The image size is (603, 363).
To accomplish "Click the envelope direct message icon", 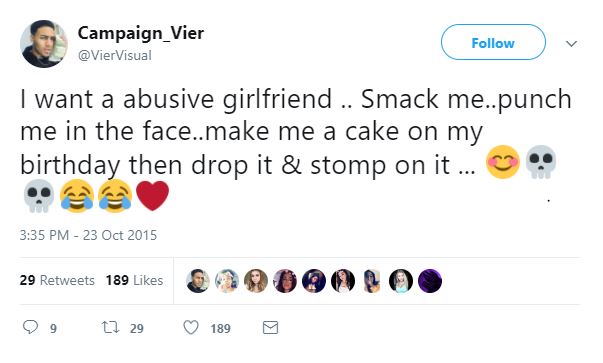I will coord(270,328).
